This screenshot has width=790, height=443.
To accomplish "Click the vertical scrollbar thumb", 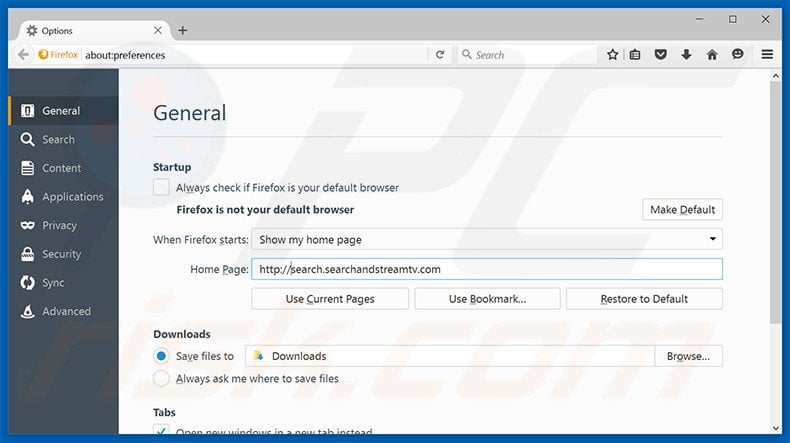I will [x=775, y=203].
